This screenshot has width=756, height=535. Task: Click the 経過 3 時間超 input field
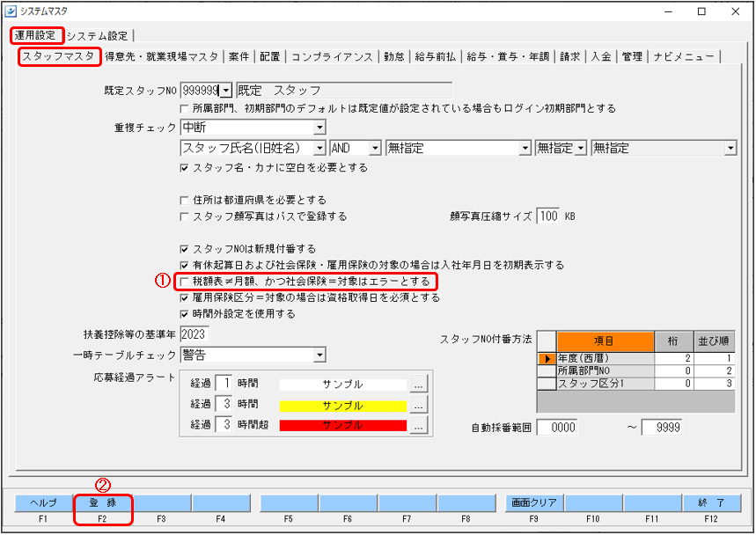pyautogui.click(x=224, y=425)
